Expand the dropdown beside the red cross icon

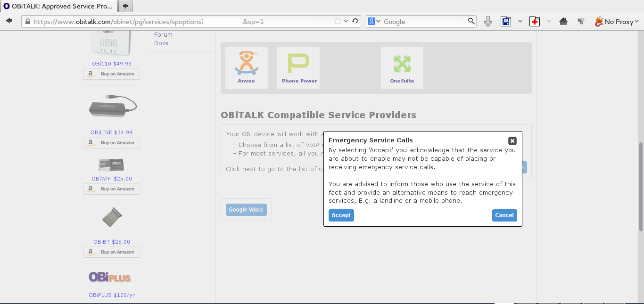click(x=549, y=21)
